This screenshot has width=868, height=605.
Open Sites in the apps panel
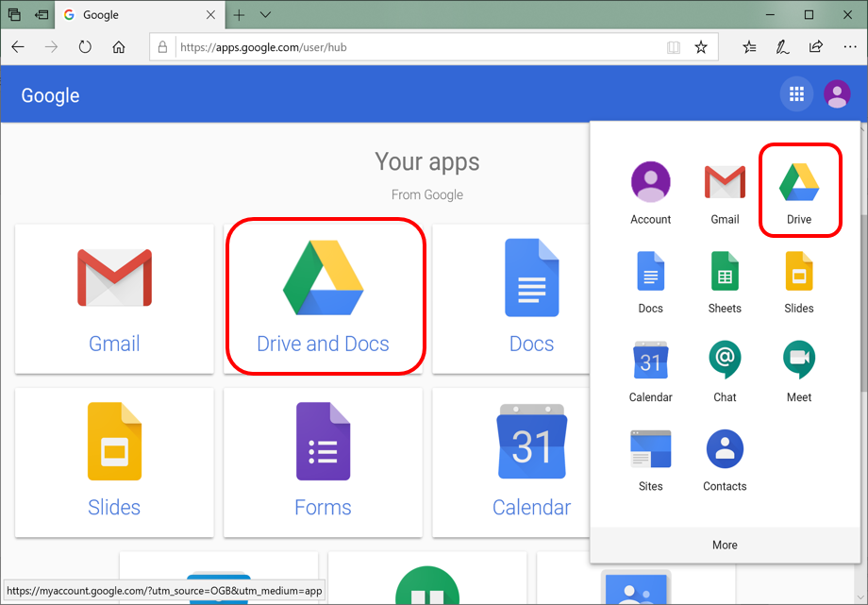click(650, 461)
